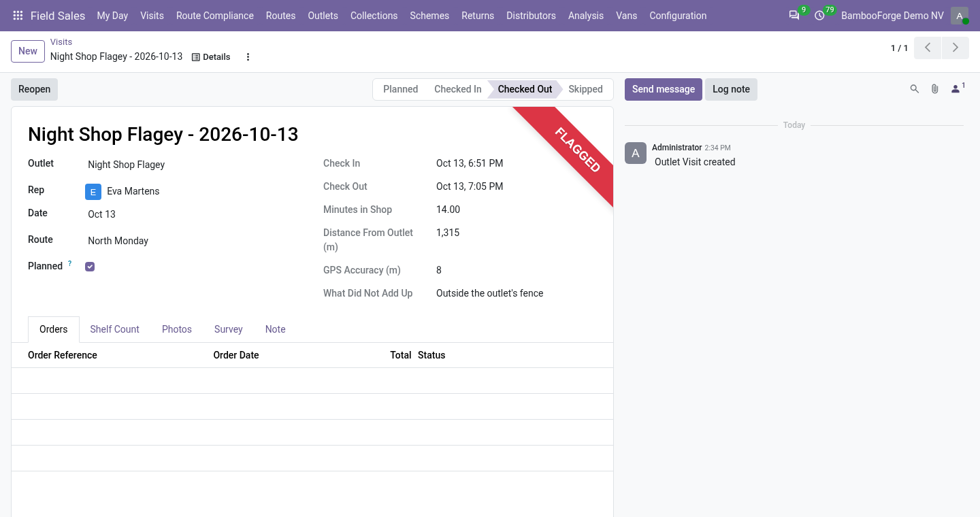Switch to the Note tab
980x517 pixels.
tap(275, 329)
